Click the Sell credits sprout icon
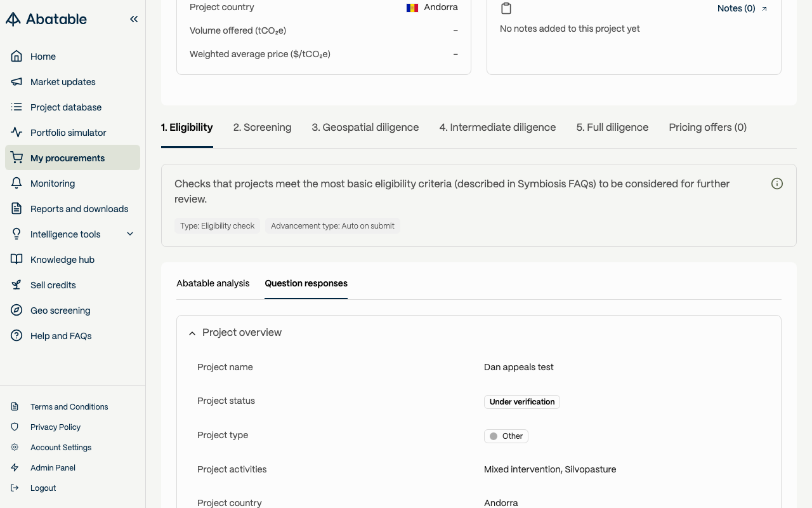Viewport: 812px width, 508px height. [17, 285]
